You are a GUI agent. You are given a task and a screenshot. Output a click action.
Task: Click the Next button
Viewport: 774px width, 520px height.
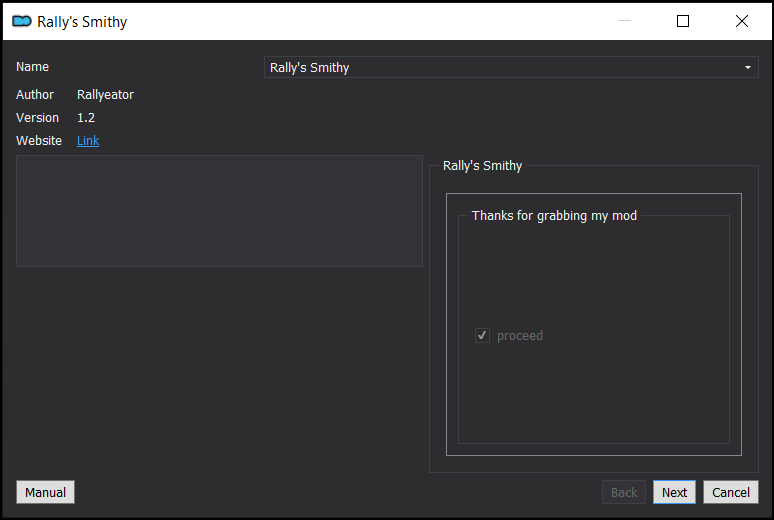click(x=674, y=492)
